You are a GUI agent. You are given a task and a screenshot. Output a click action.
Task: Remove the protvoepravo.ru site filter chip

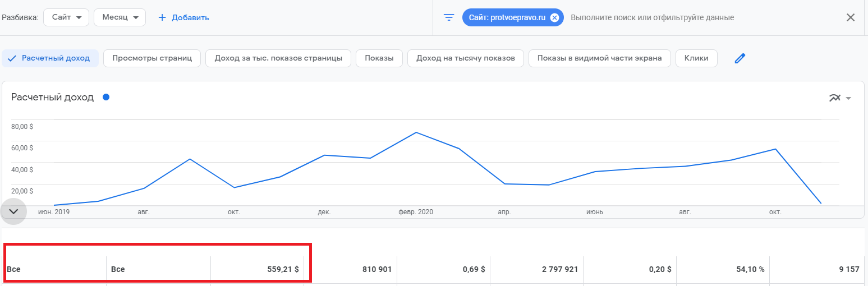click(554, 17)
